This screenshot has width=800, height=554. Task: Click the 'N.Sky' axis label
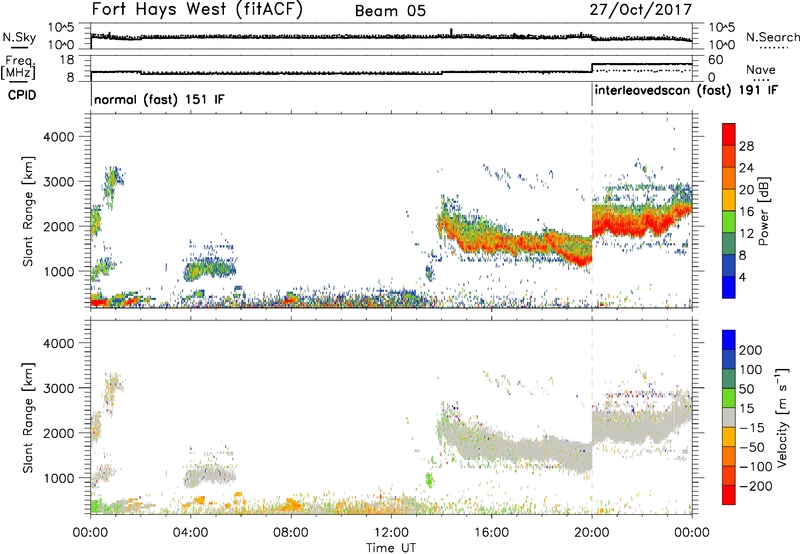[x=19, y=37]
